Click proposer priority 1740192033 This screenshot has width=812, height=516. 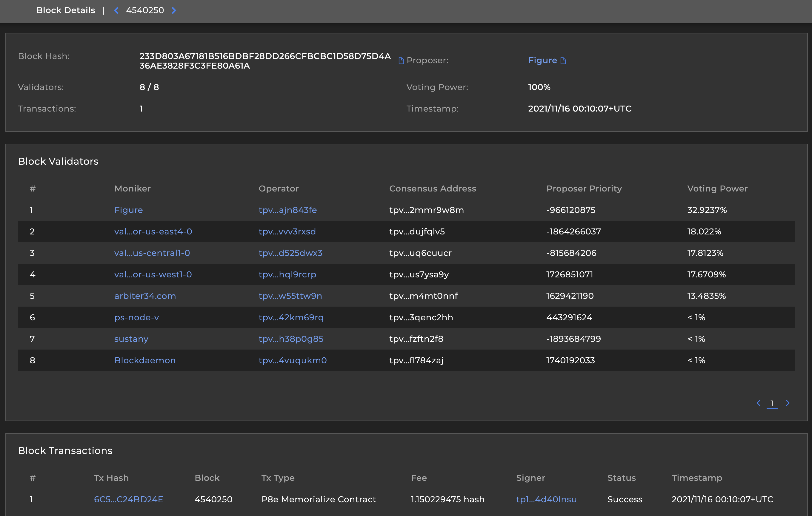point(570,360)
